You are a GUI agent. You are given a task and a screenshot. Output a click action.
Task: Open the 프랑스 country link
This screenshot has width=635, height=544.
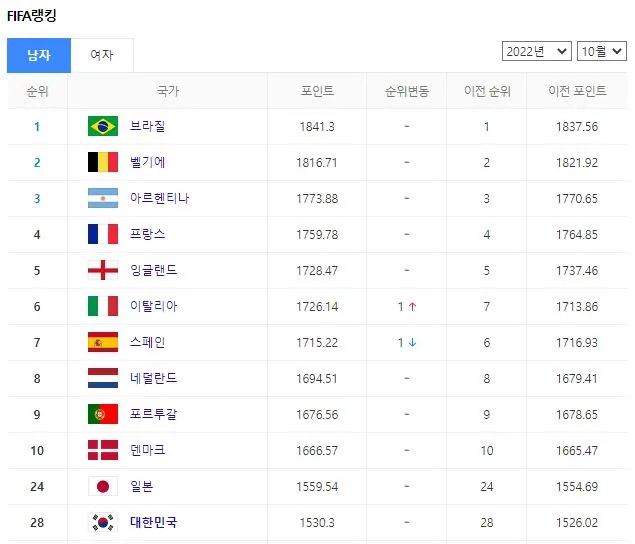pos(147,234)
